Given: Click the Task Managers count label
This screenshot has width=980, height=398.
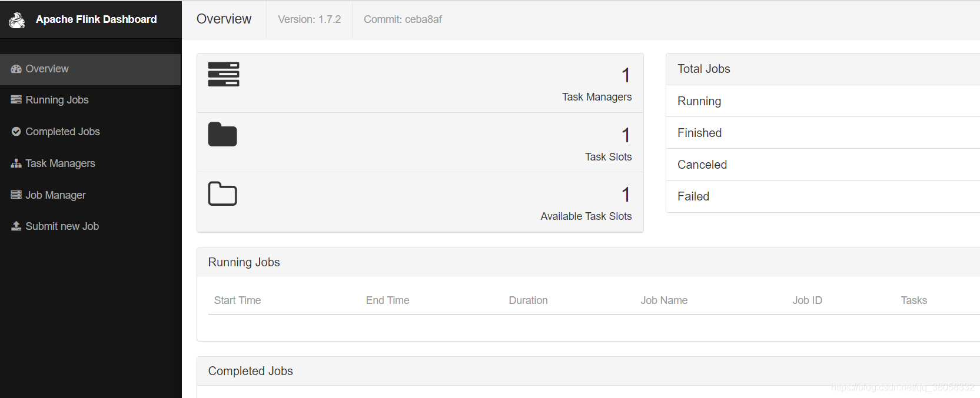Looking at the screenshot, I should [x=597, y=97].
